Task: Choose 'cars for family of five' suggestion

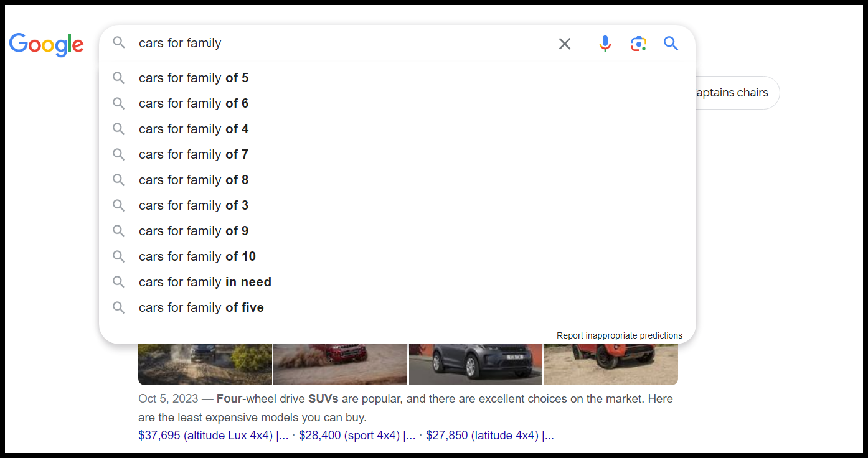Action: (201, 307)
